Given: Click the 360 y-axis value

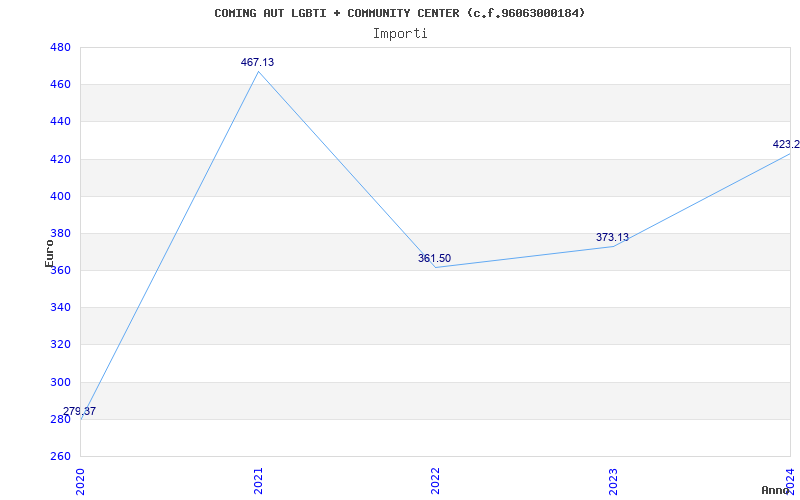Looking at the screenshot, I should tap(60, 270).
